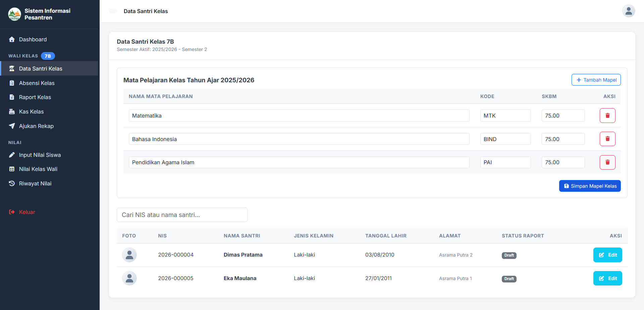
Task: Click the STATUS RAPORT column header
Action: 523,236
